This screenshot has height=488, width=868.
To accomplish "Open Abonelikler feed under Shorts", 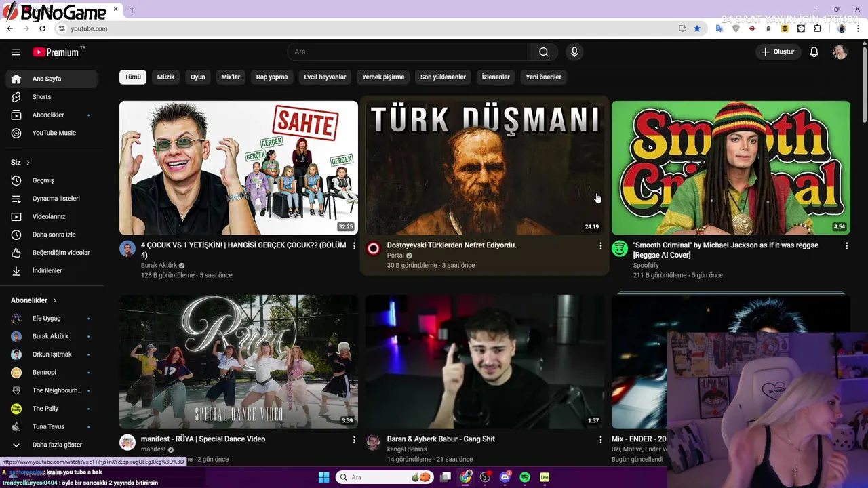I will click(52, 115).
